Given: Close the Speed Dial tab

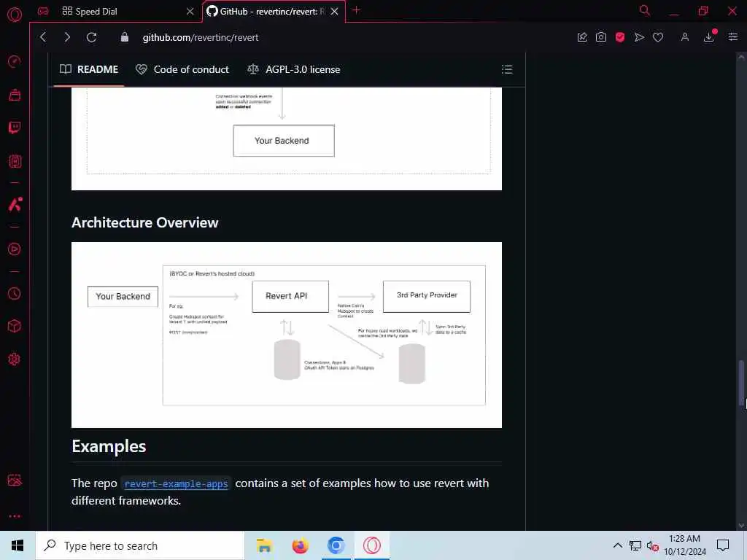Looking at the screenshot, I should tap(190, 12).
